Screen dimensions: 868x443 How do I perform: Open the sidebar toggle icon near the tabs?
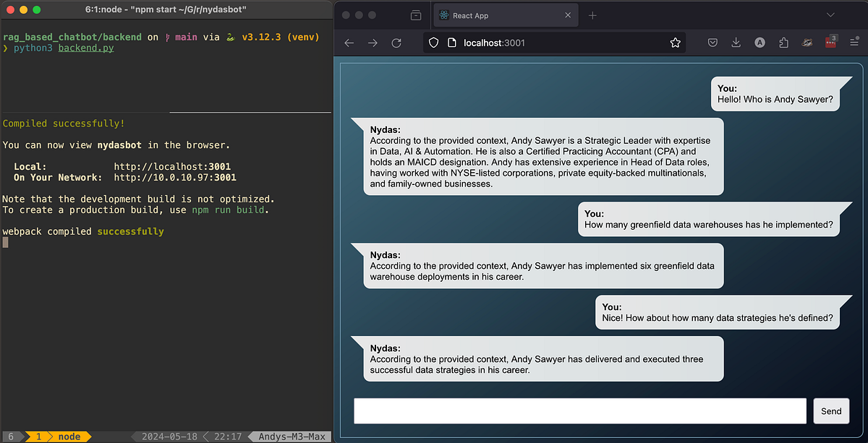[x=416, y=14]
